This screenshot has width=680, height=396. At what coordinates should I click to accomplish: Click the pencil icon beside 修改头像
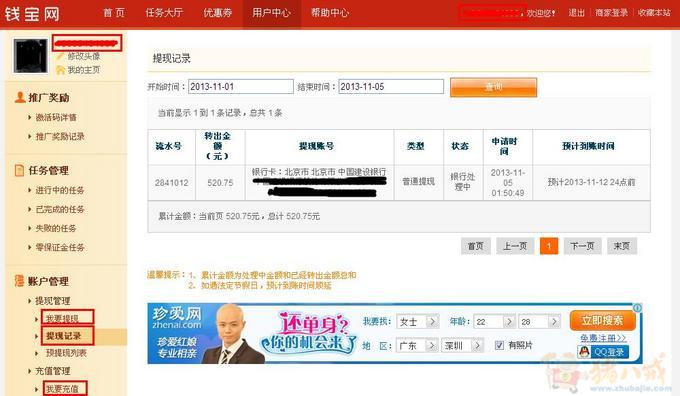point(60,56)
